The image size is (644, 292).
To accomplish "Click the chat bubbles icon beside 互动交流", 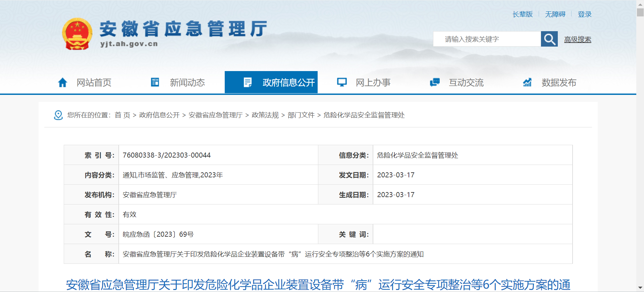I will 435,82.
